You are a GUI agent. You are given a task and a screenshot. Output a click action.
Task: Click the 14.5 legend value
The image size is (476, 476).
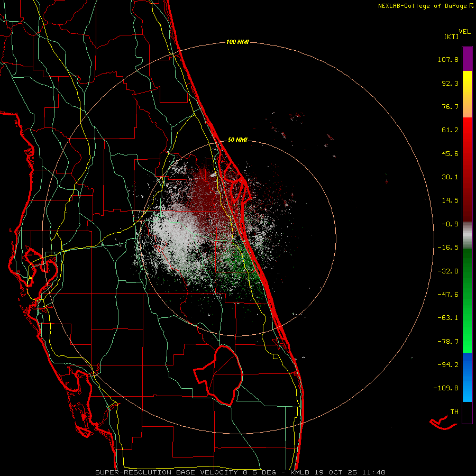[x=450, y=200]
